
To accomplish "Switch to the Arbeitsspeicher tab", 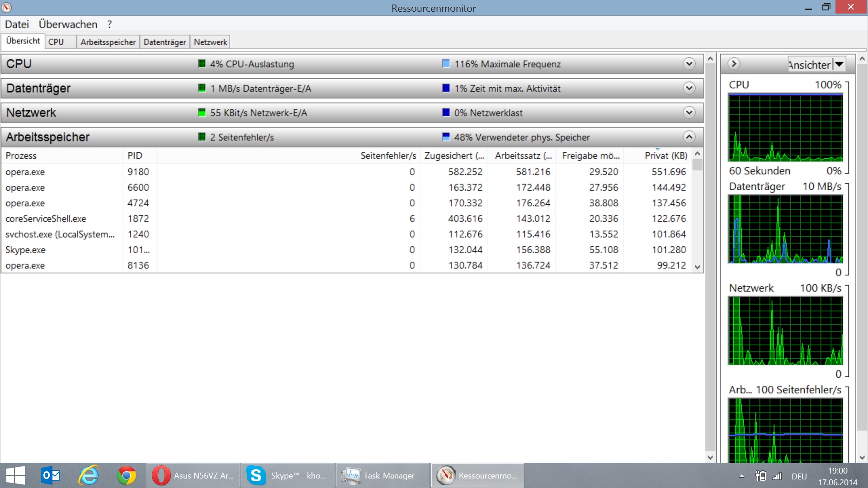I will point(108,42).
